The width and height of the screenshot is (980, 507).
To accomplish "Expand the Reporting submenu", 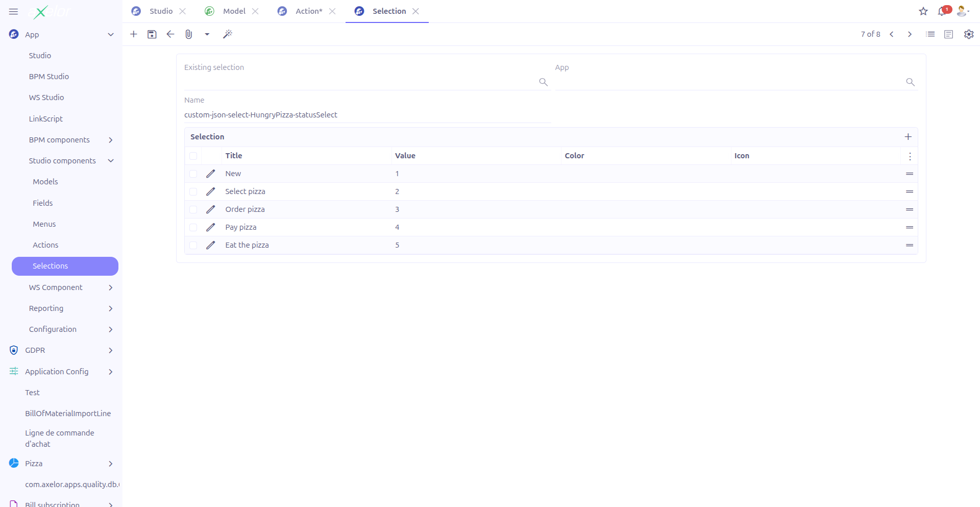I will pyautogui.click(x=111, y=308).
